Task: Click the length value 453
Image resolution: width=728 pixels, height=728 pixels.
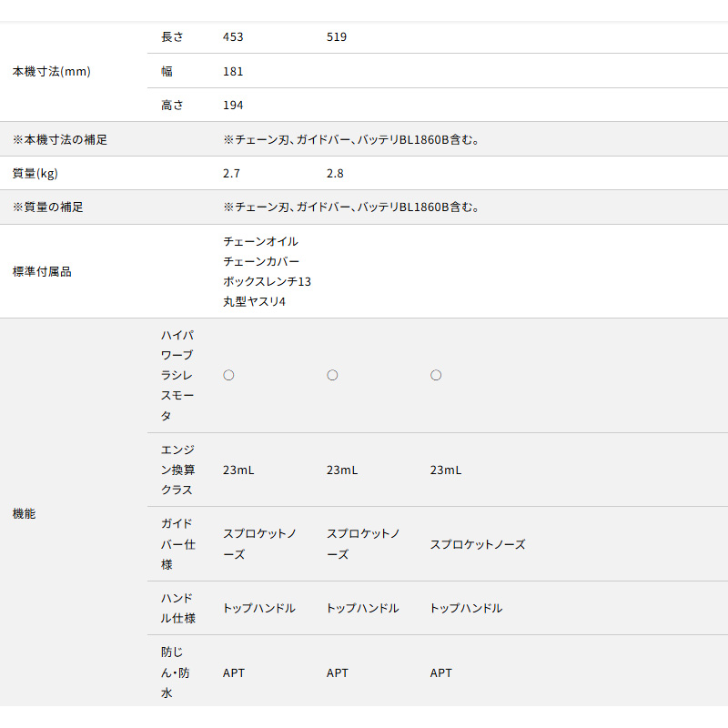Action: pos(233,37)
